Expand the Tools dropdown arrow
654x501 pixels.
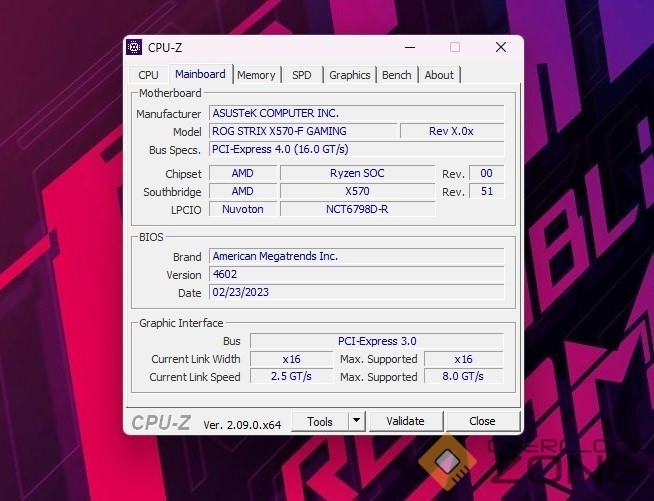[x=357, y=421]
